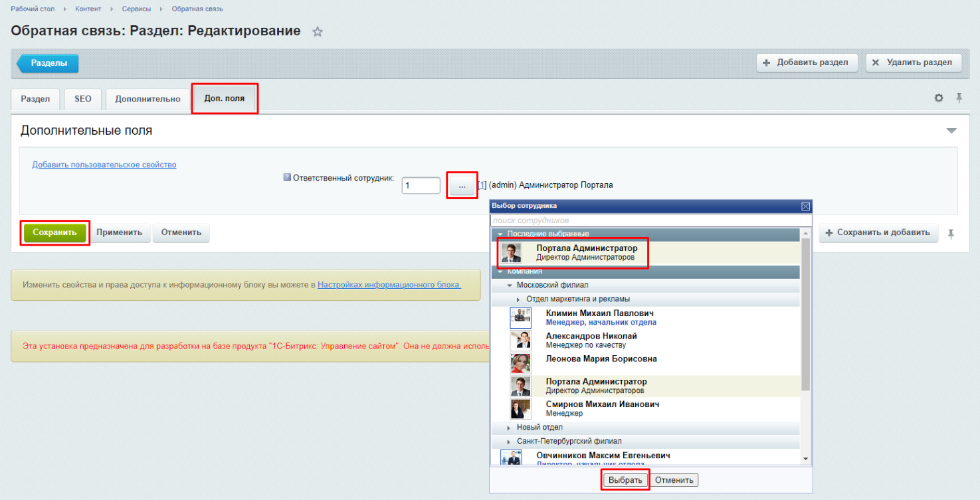The height and width of the screenshot is (500, 980).
Task: Expand Санкт-Петербургский филиал branch
Action: tap(510, 441)
